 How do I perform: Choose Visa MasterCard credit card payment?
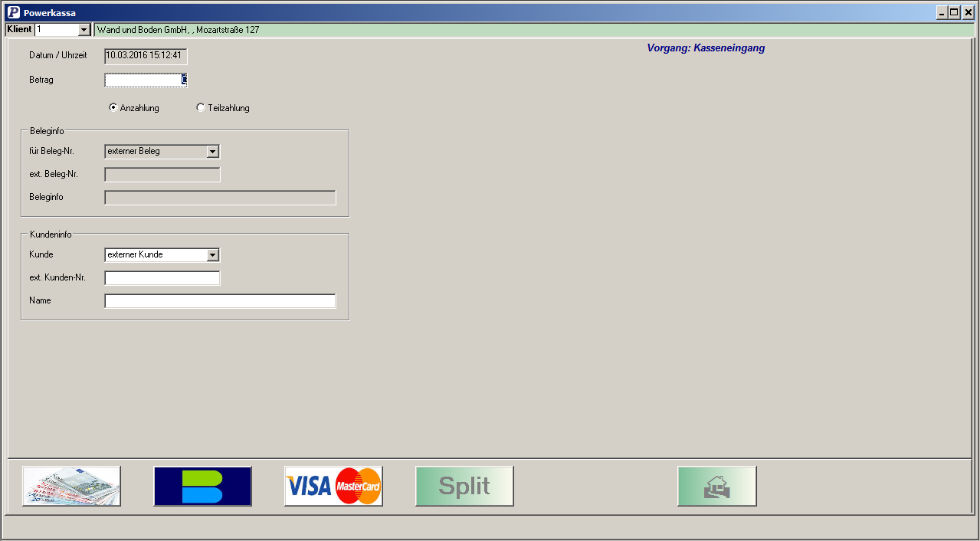(333, 487)
